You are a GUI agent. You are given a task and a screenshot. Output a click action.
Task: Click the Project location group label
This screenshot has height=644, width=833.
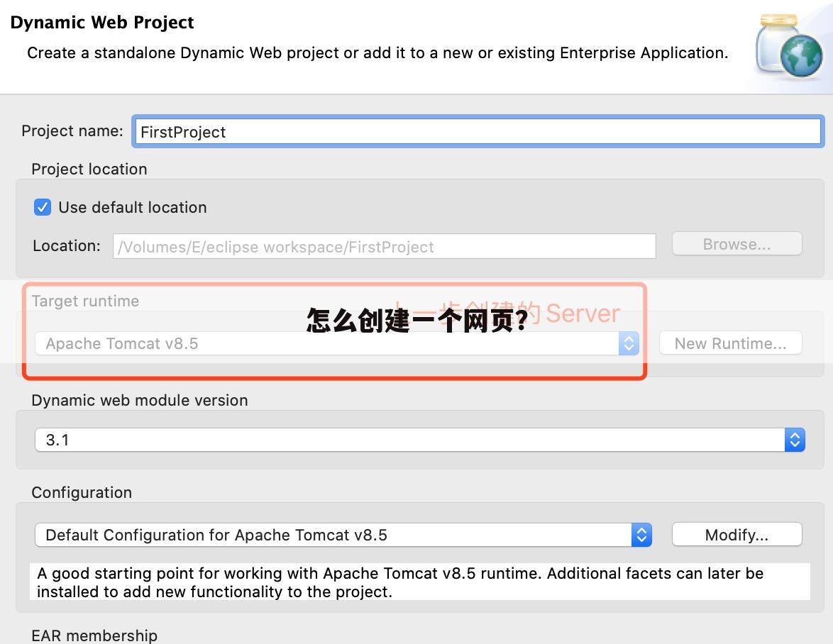(89, 169)
